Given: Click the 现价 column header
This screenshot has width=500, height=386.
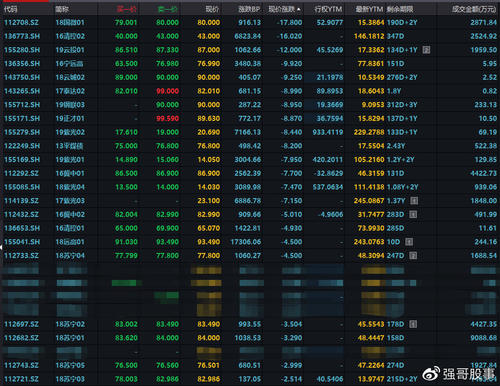Looking at the screenshot, I should (x=212, y=9).
